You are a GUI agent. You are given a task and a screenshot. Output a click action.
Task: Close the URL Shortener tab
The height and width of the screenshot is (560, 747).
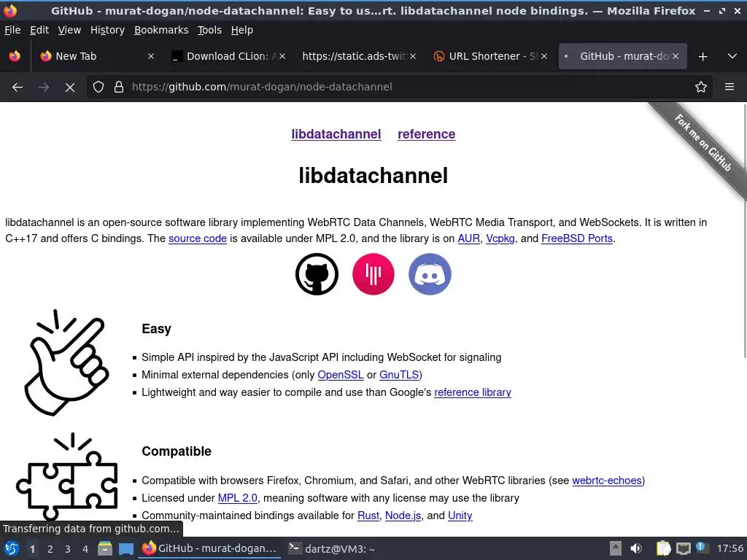(544, 56)
